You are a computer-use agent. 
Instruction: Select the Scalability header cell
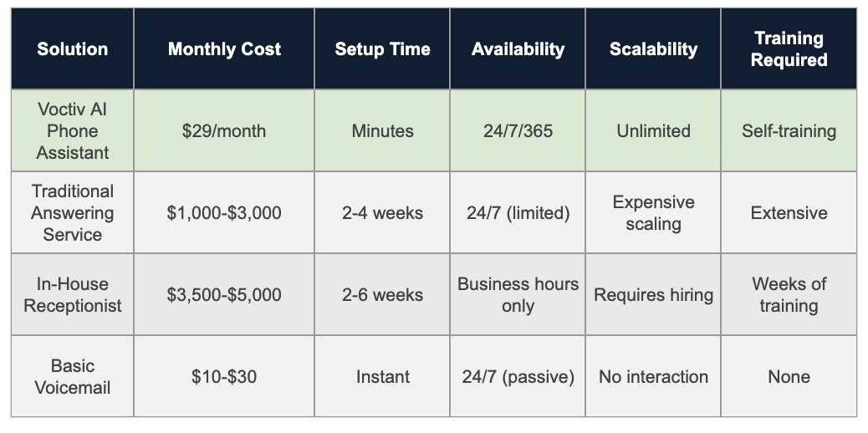click(653, 48)
